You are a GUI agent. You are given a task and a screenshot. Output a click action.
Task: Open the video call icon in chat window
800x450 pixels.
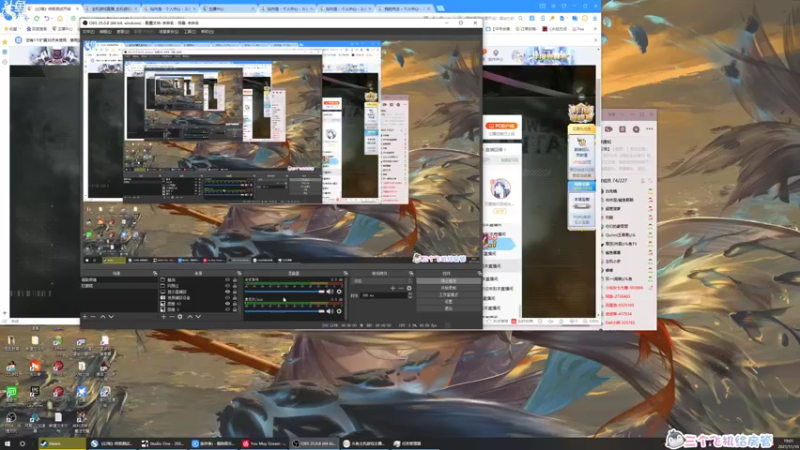[609, 130]
